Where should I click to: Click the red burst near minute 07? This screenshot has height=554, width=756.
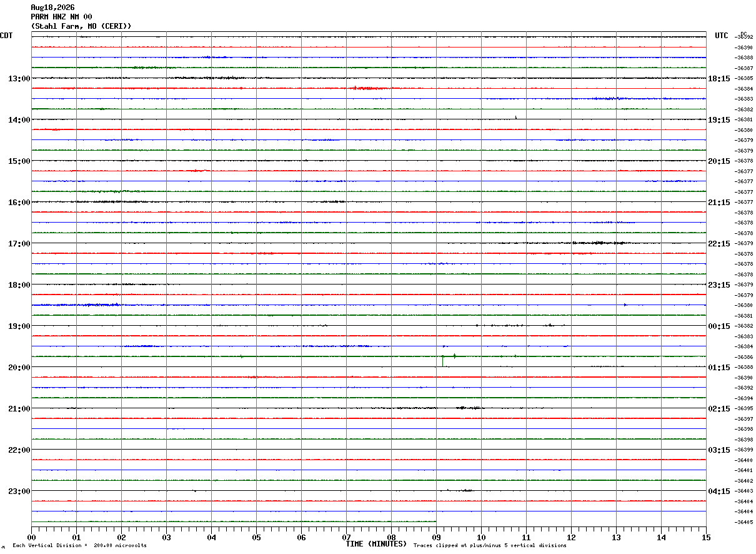click(369, 88)
